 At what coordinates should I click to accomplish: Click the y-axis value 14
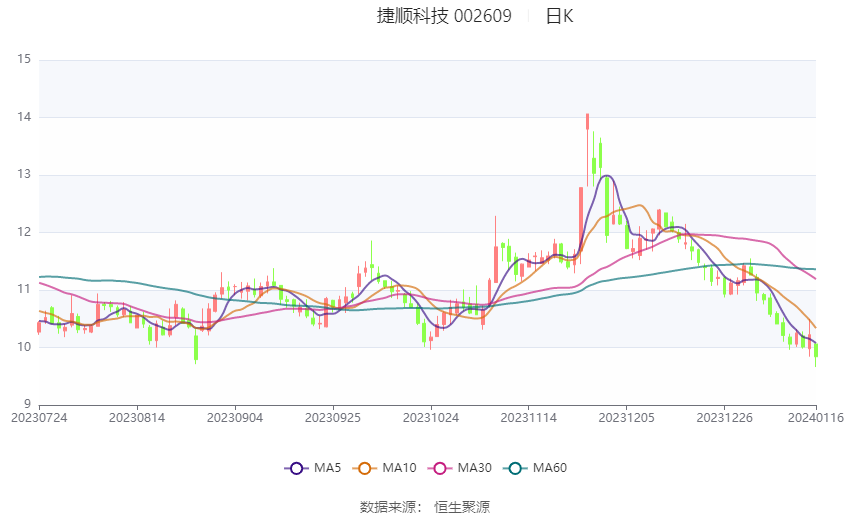pos(24,117)
